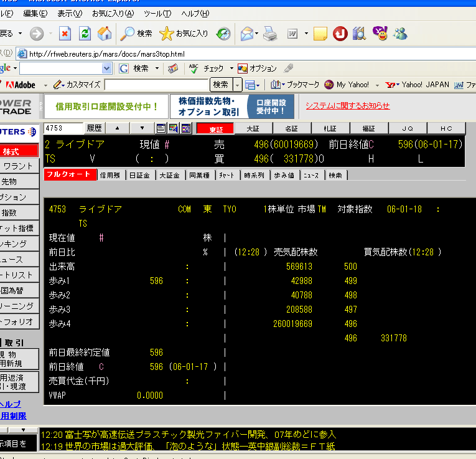The image size is (476, 459).
Task: Switch to 日証金 tab
Action: (139, 175)
